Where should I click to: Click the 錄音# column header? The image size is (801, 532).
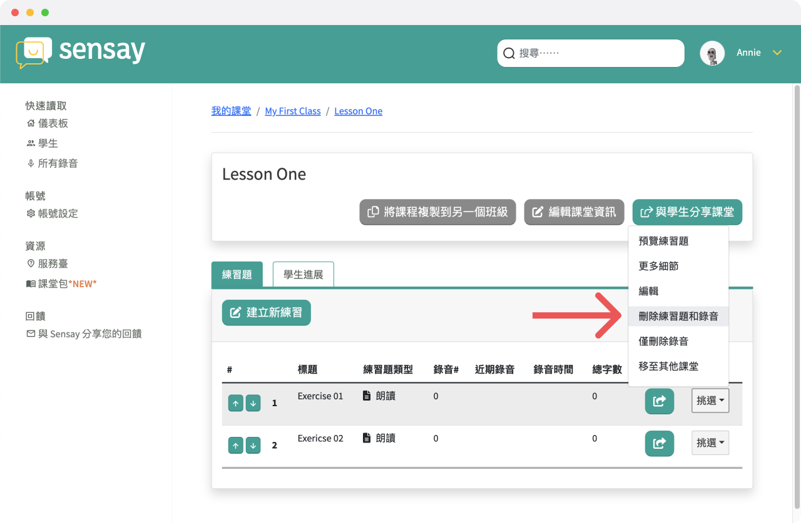[446, 369]
